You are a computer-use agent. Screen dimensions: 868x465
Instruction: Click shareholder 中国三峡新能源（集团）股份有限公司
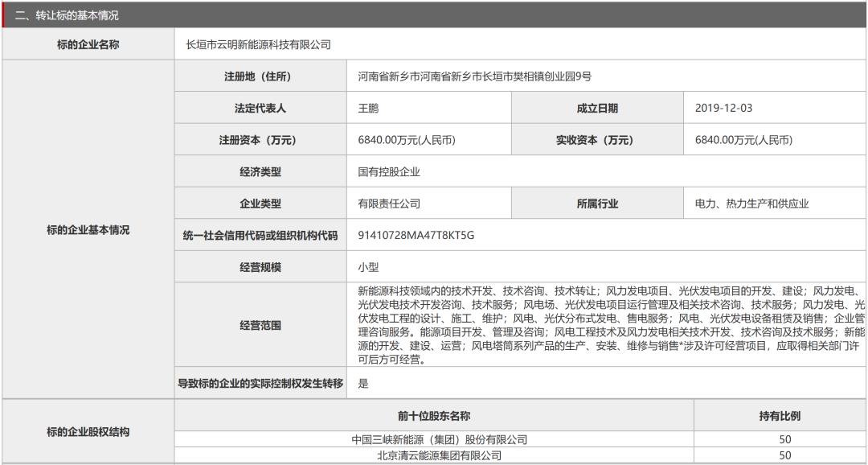[440, 439]
